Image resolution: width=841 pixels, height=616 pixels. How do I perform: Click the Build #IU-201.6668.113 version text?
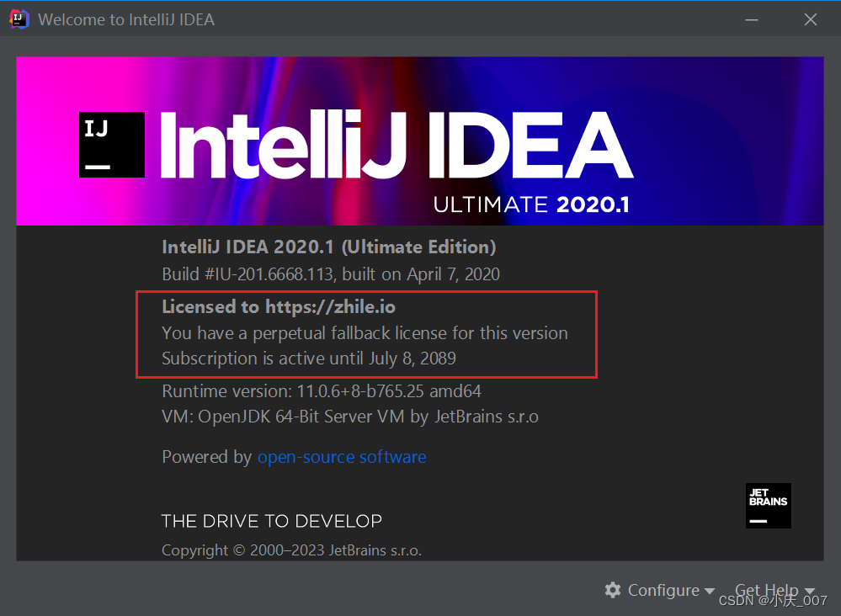click(x=331, y=274)
